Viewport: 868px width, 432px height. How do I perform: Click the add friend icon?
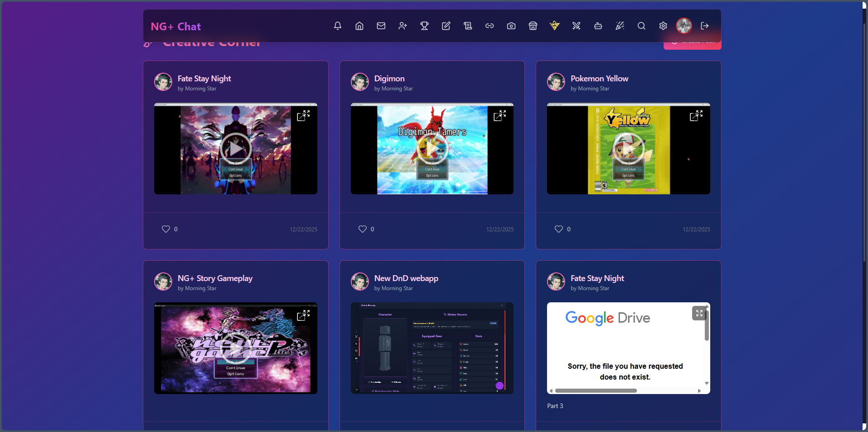pos(403,26)
